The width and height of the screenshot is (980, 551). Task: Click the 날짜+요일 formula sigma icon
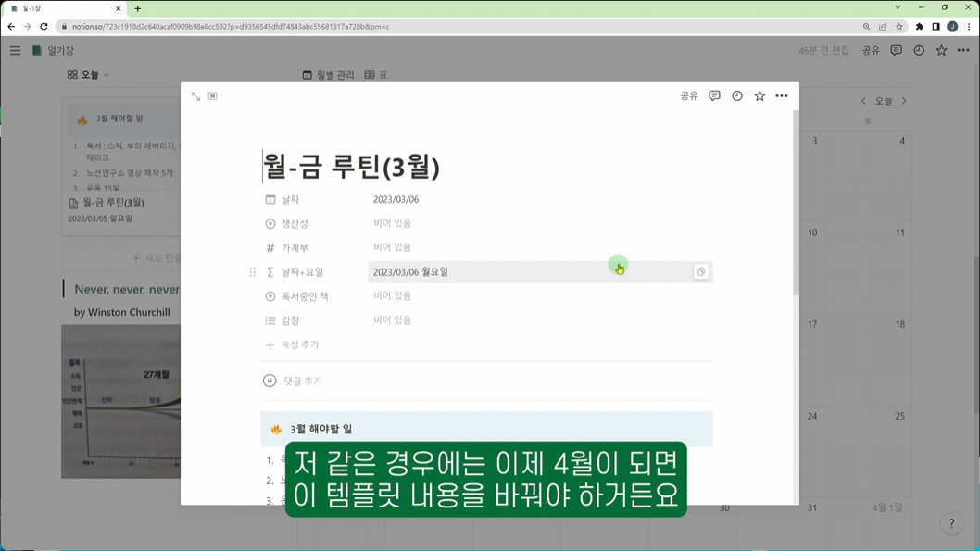click(x=270, y=271)
